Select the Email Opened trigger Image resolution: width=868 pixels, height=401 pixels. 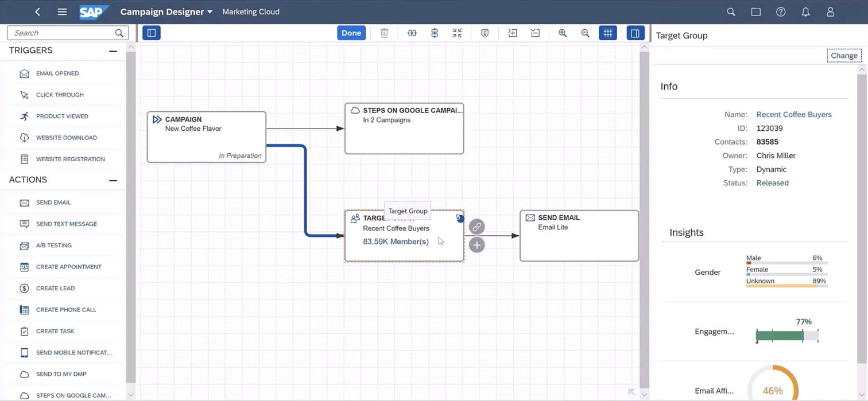57,73
